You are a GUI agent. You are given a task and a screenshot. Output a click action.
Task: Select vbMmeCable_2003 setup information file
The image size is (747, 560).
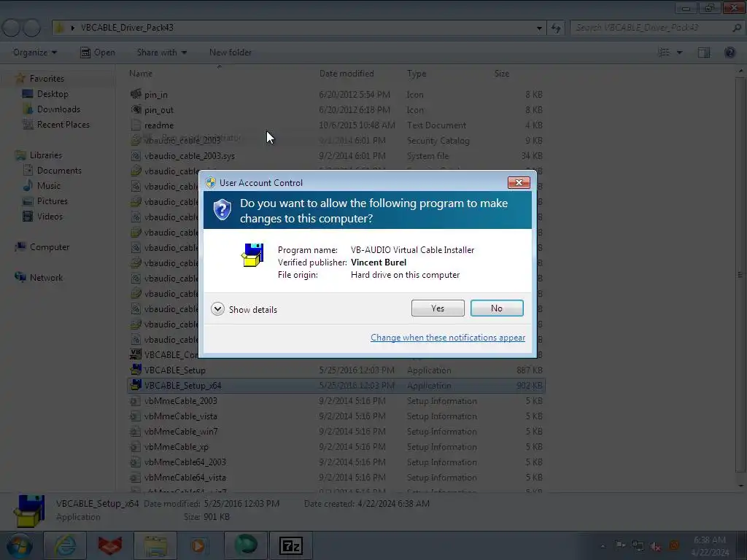(x=336, y=401)
